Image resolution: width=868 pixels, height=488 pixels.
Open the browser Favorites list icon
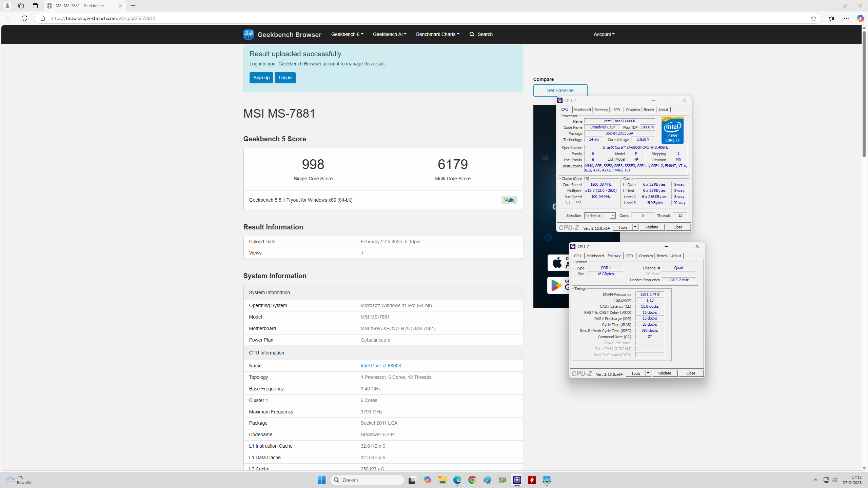pos(831,18)
